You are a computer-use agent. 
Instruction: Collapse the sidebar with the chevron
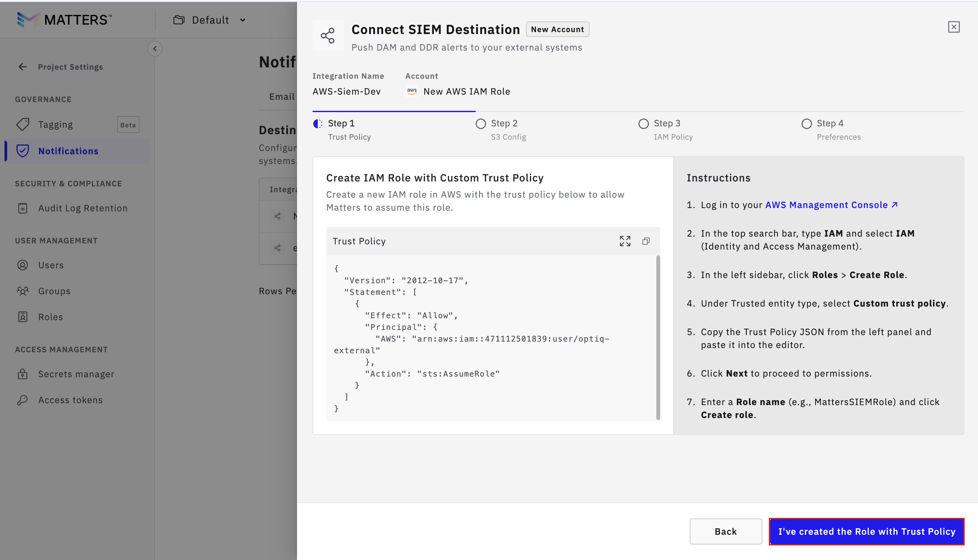tap(155, 49)
